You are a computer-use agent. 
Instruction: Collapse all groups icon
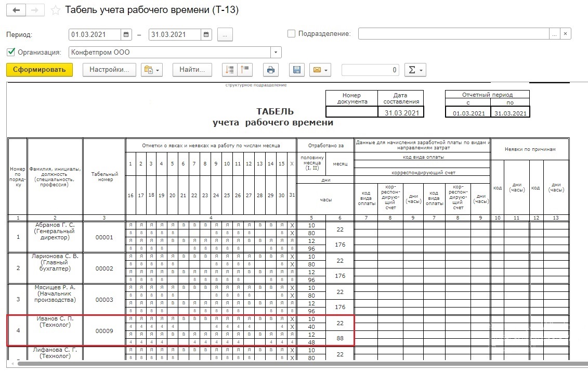[245, 70]
